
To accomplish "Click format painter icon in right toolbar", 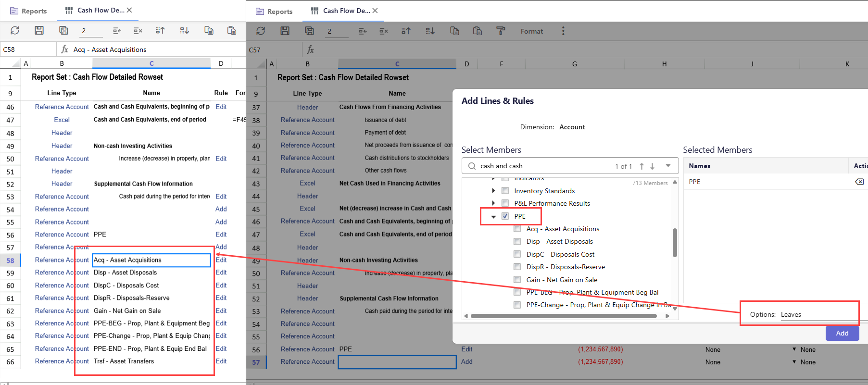I will tap(501, 31).
